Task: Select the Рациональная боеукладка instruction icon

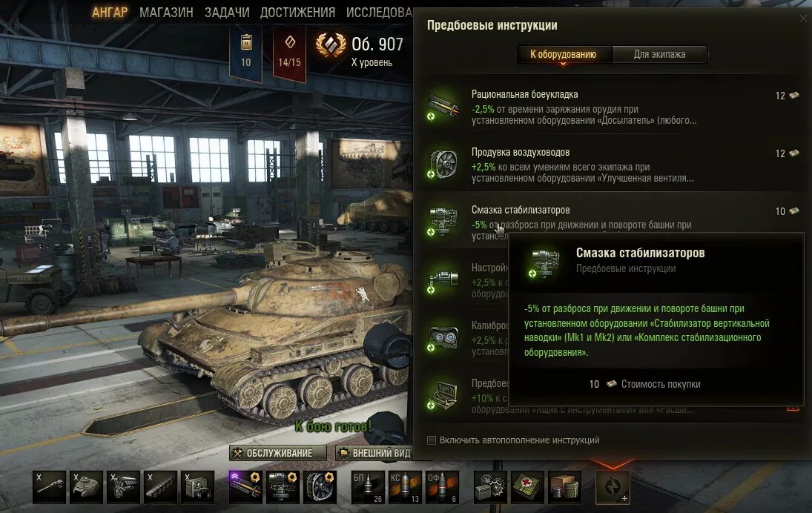Action: pos(443,106)
